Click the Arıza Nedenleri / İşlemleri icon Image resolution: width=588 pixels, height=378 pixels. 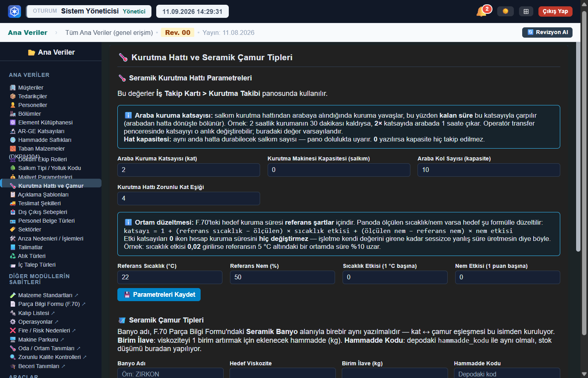13,239
